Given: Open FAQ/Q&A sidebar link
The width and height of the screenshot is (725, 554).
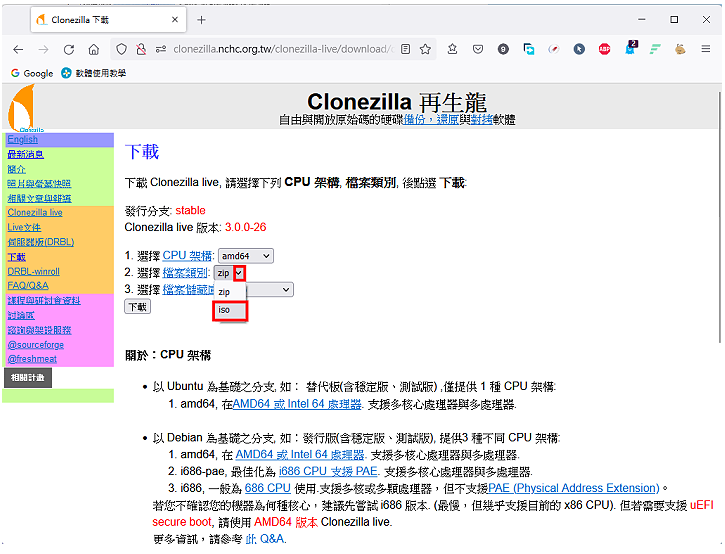Looking at the screenshot, I should click(28, 286).
